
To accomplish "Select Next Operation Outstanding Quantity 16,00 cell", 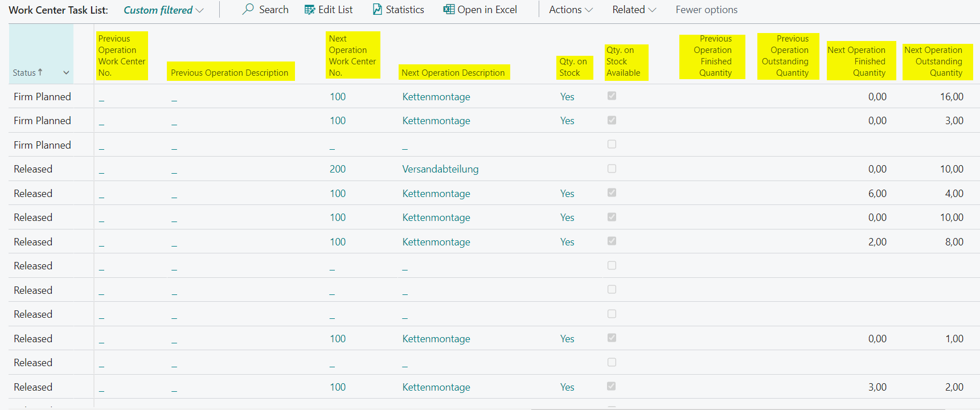I will click(951, 97).
